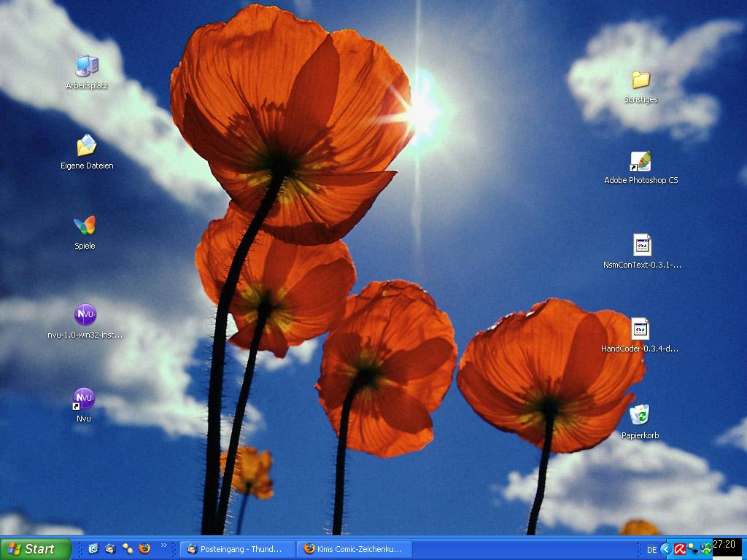Open the Papierkorb recycle bin
This screenshot has width=747, height=560.
point(640,415)
